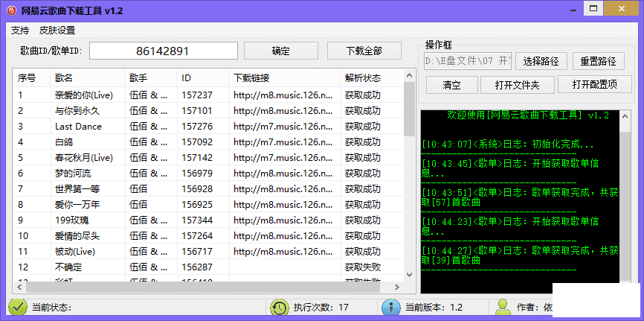Click the log panel vertical scrollbar thumb
This screenshot has height=321, width=644.
coord(625,207)
